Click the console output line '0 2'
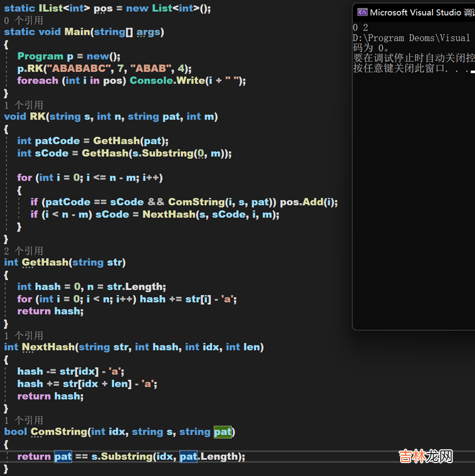475x476 pixels. pos(360,27)
